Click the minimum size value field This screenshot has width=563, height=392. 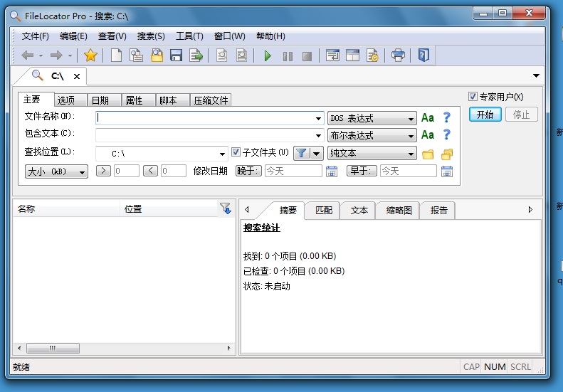pos(127,171)
